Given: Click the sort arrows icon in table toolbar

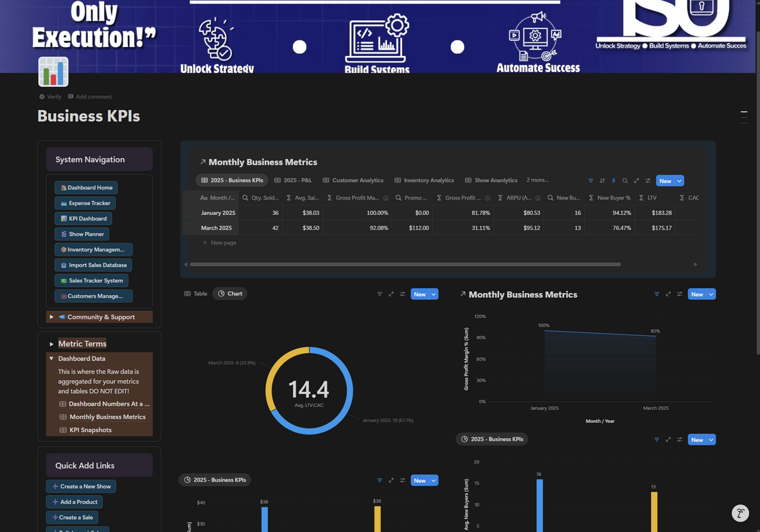Looking at the screenshot, I should (x=602, y=181).
